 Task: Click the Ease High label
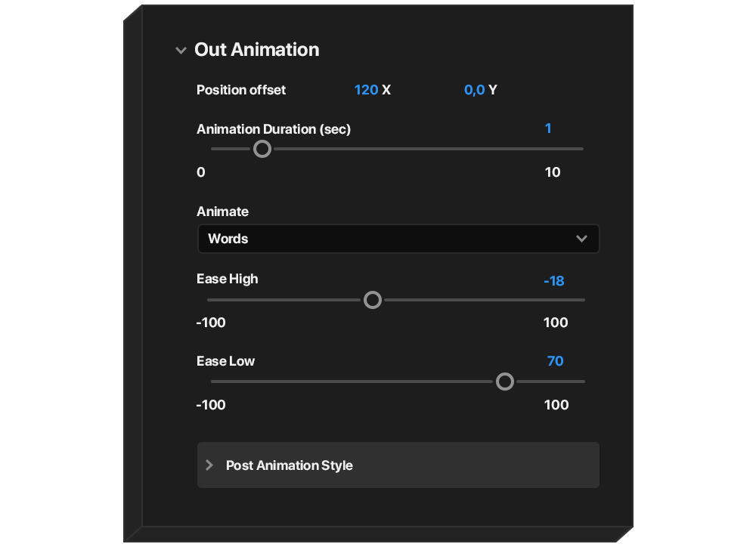pos(227,279)
